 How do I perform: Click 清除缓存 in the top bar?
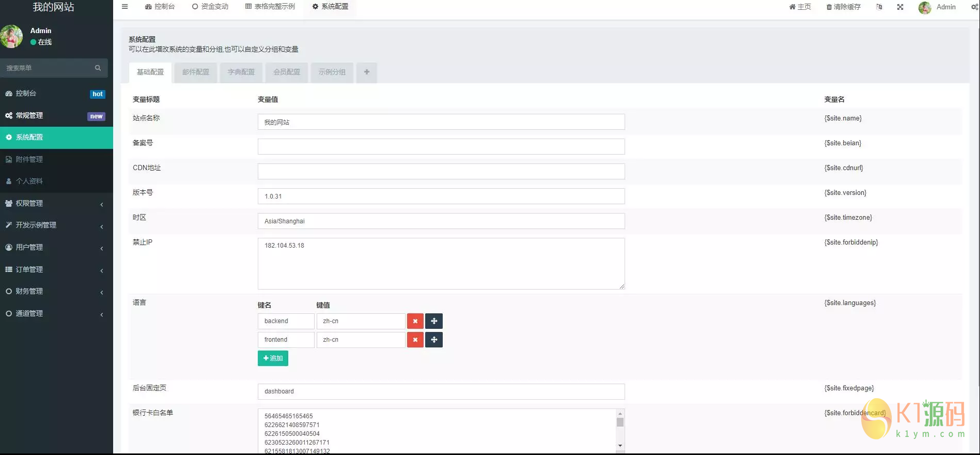(x=844, y=7)
